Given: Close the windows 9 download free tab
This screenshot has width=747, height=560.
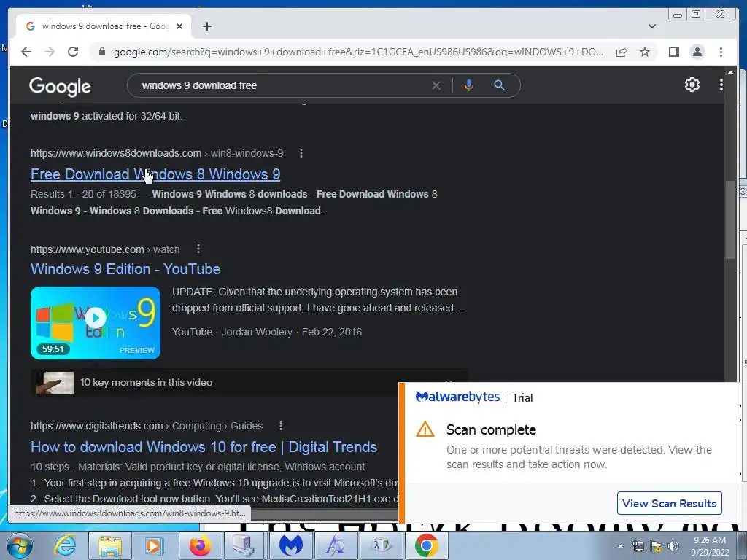Looking at the screenshot, I should coord(179,26).
